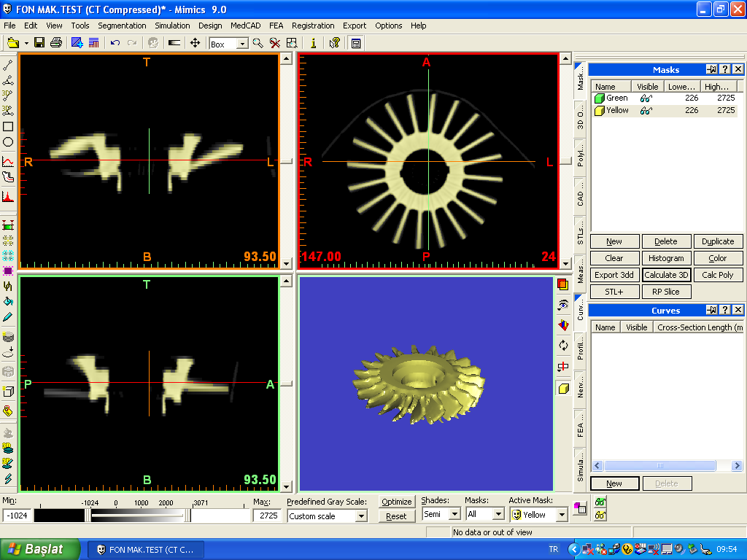Open the Shades dropdown
This screenshot has width=747, height=560.
[454, 515]
